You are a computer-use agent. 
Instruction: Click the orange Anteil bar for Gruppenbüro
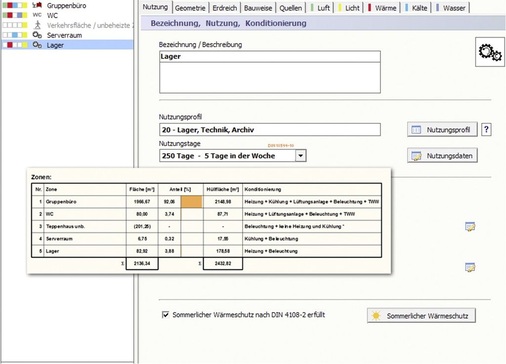(x=191, y=202)
